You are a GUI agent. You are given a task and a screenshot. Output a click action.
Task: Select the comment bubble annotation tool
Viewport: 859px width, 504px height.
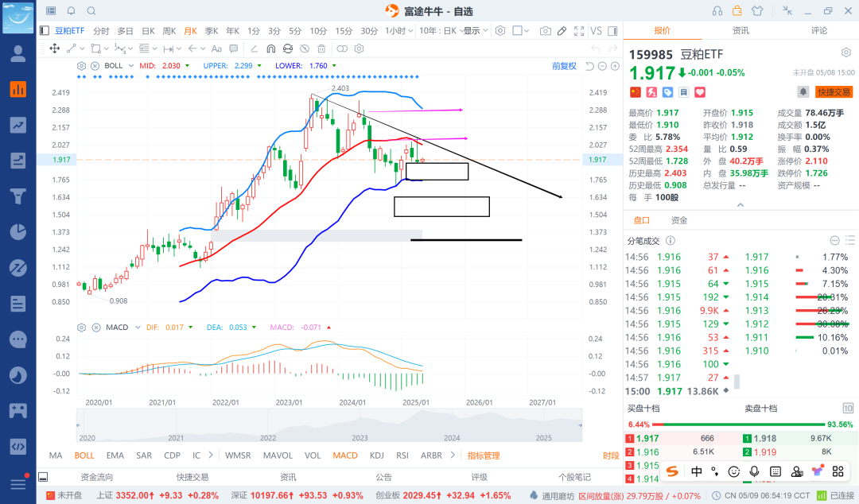pyautogui.click(x=234, y=48)
